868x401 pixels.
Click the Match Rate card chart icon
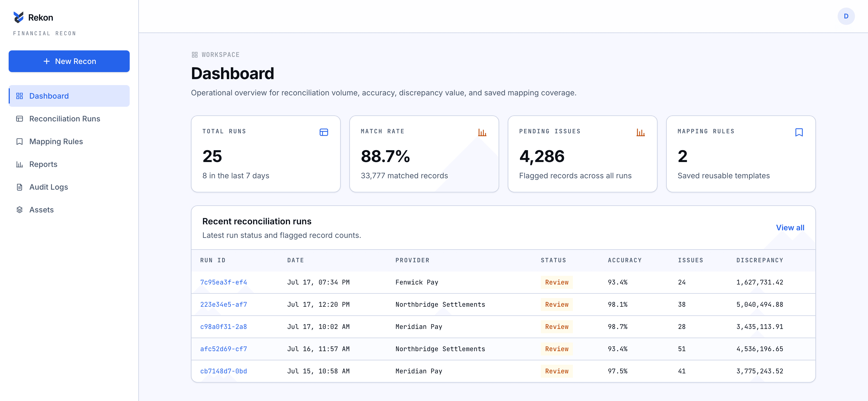(x=482, y=132)
